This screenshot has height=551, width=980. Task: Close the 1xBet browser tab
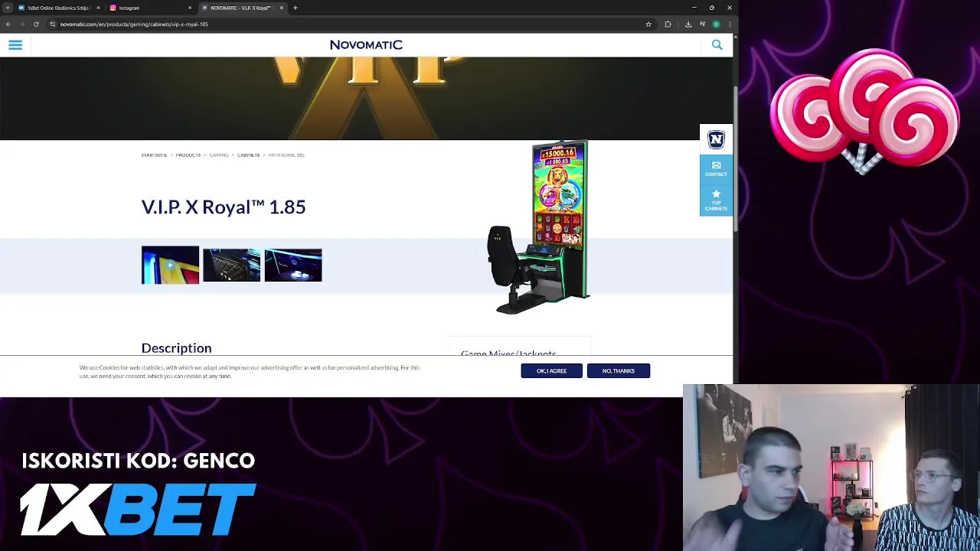[x=98, y=8]
